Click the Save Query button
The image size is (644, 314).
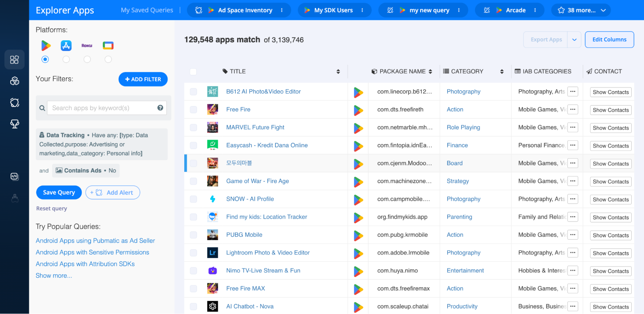(59, 192)
